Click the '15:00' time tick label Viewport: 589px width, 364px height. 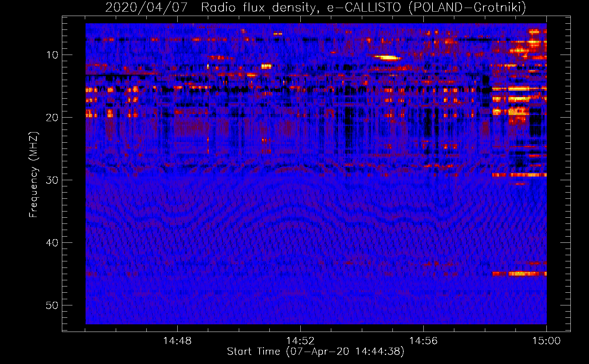click(x=546, y=341)
